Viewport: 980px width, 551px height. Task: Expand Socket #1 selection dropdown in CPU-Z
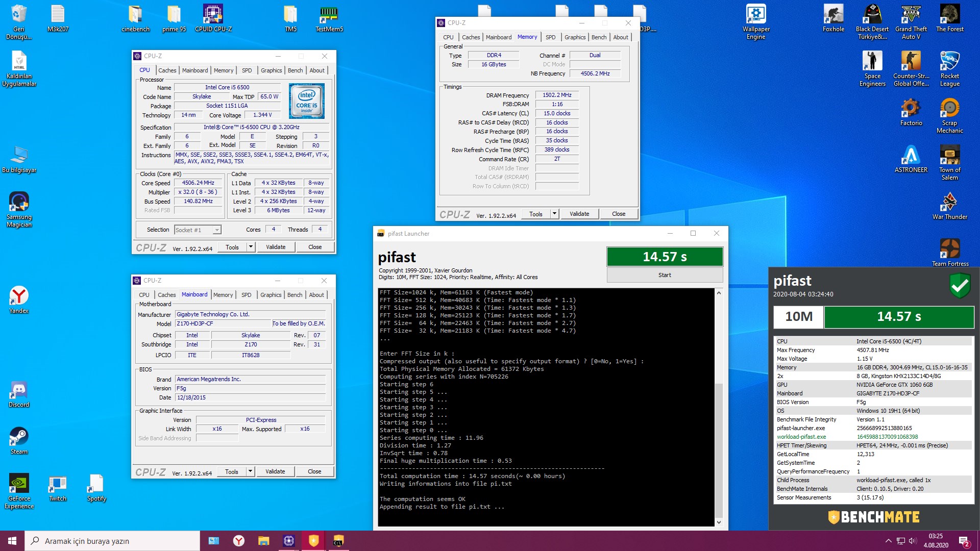click(217, 230)
